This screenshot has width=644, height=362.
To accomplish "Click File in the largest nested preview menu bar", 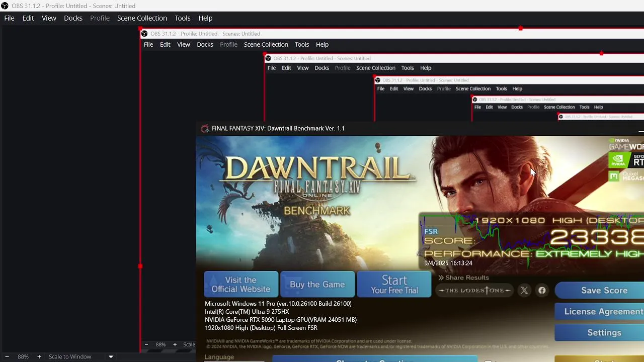I will tap(148, 44).
